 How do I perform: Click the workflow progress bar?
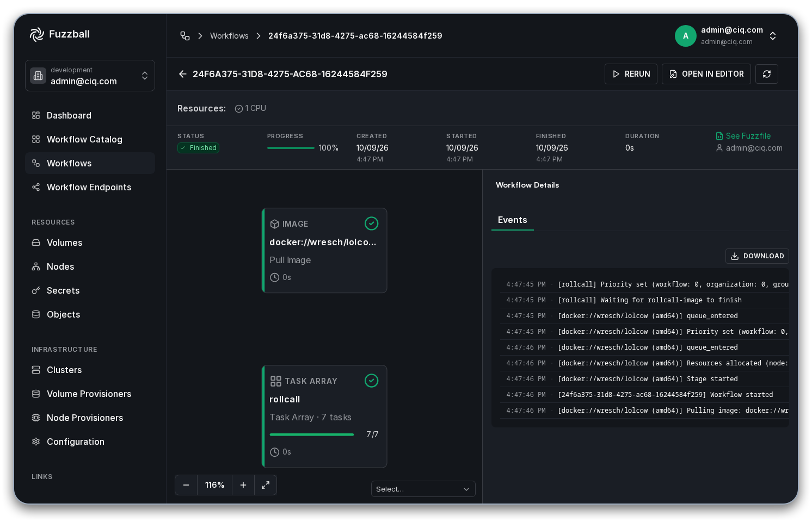(x=291, y=148)
